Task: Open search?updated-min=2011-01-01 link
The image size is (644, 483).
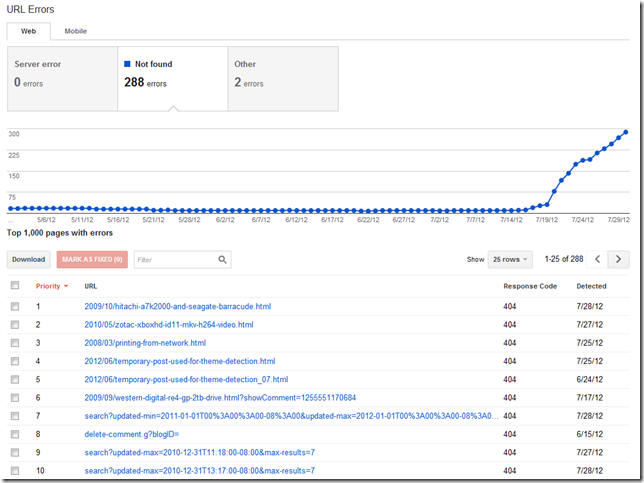Action: [x=292, y=416]
